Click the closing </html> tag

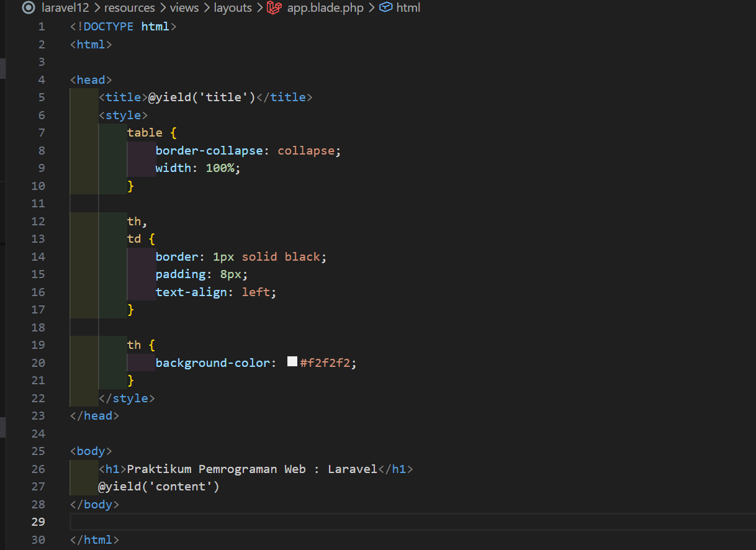pyautogui.click(x=94, y=540)
